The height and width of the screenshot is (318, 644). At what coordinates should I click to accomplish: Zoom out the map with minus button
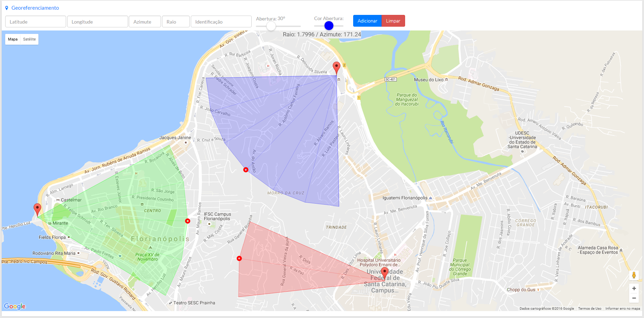coord(634,298)
